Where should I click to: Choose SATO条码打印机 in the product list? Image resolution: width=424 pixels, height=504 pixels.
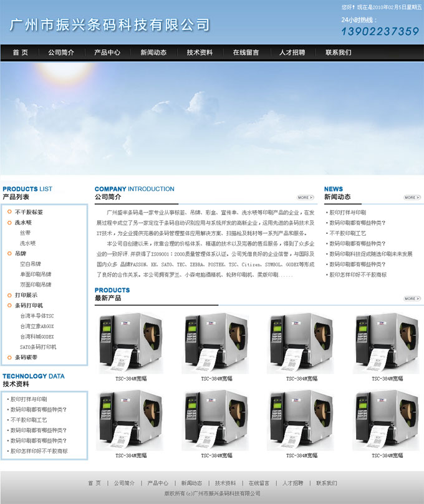point(38,347)
